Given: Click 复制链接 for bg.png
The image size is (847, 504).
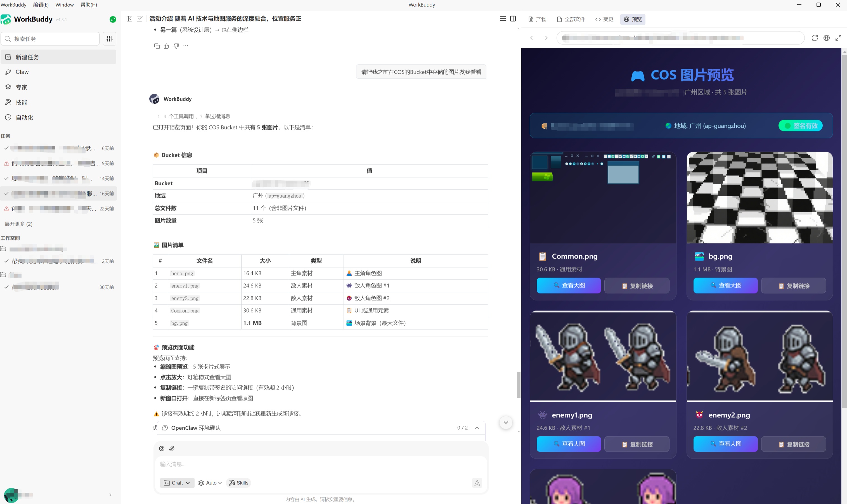Looking at the screenshot, I should (793, 286).
